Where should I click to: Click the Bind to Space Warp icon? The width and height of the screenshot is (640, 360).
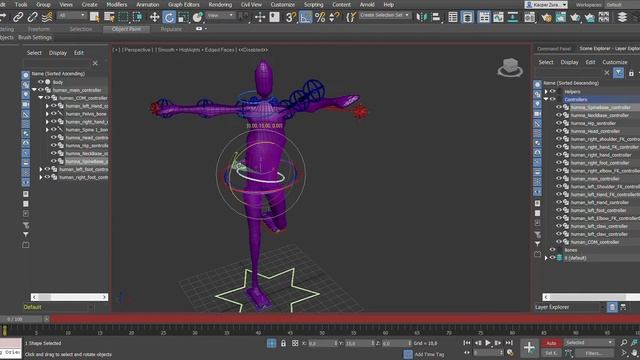tap(47, 17)
